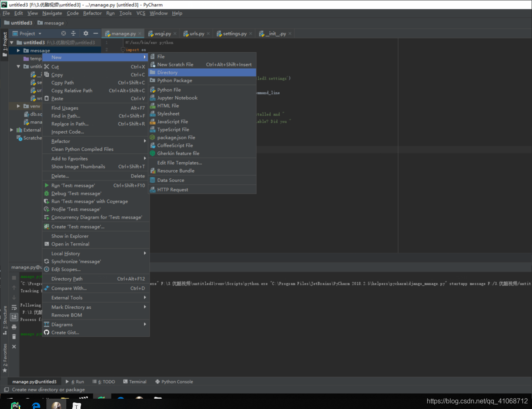Viewport: 532px width, 409px height.
Task: Click the db.sqlite file in project tree
Action: (33, 114)
